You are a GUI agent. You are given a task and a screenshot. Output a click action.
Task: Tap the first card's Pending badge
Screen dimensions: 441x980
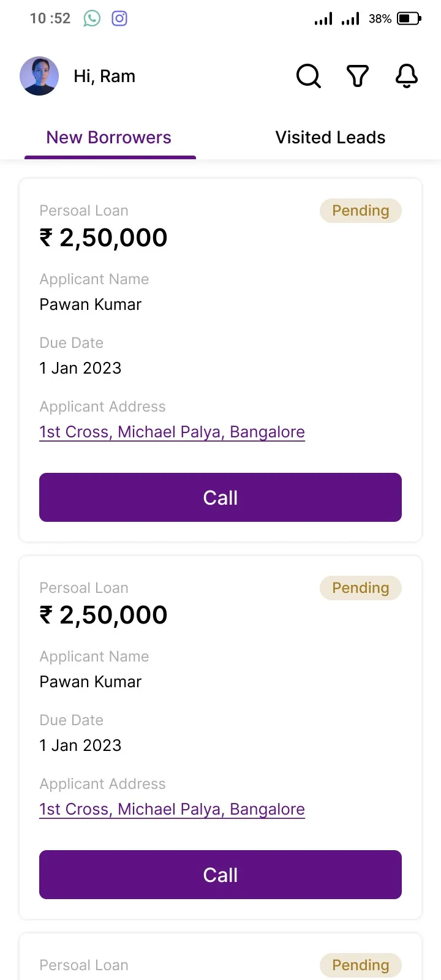[361, 211]
